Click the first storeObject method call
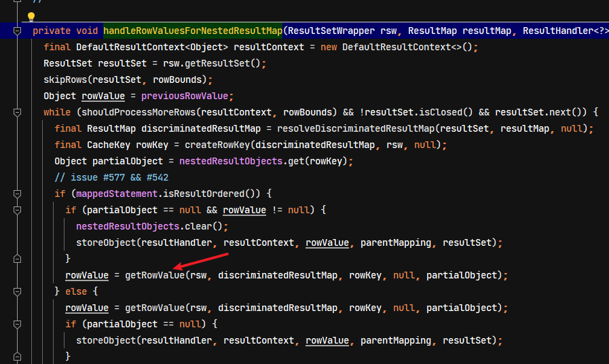 tap(106, 243)
